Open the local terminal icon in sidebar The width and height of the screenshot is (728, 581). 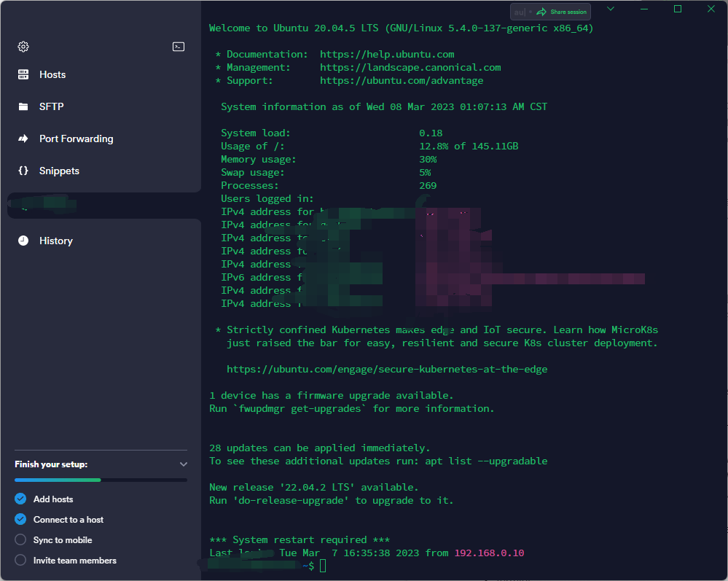179,47
